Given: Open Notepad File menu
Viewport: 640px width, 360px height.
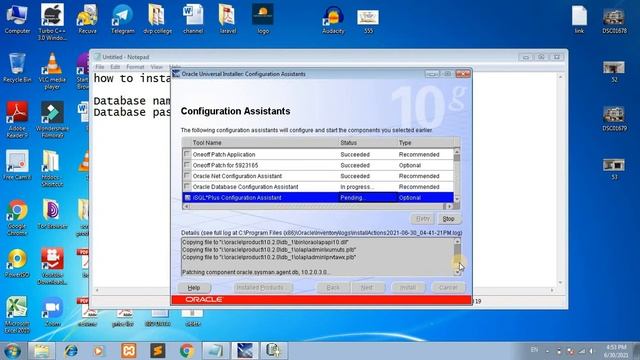Looking at the screenshot, I should [100, 67].
